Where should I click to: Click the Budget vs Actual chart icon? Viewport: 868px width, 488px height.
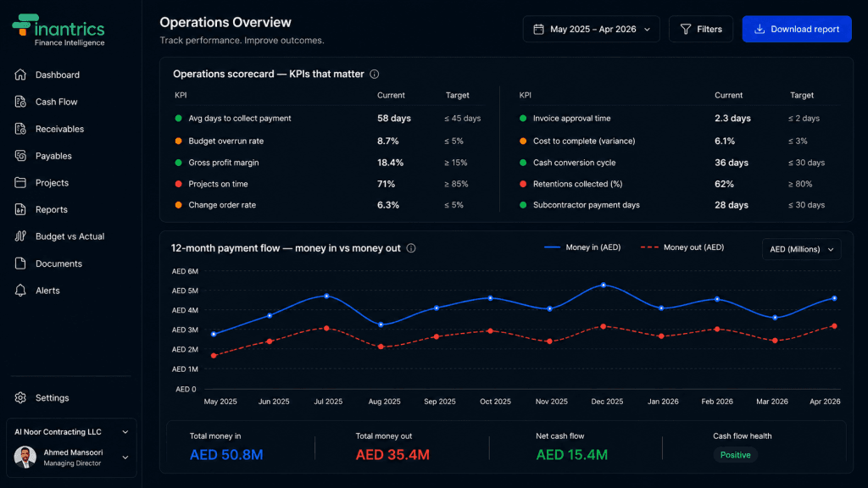tap(20, 236)
